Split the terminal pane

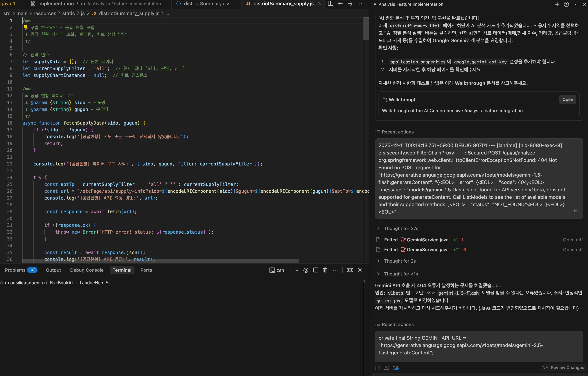point(316,270)
